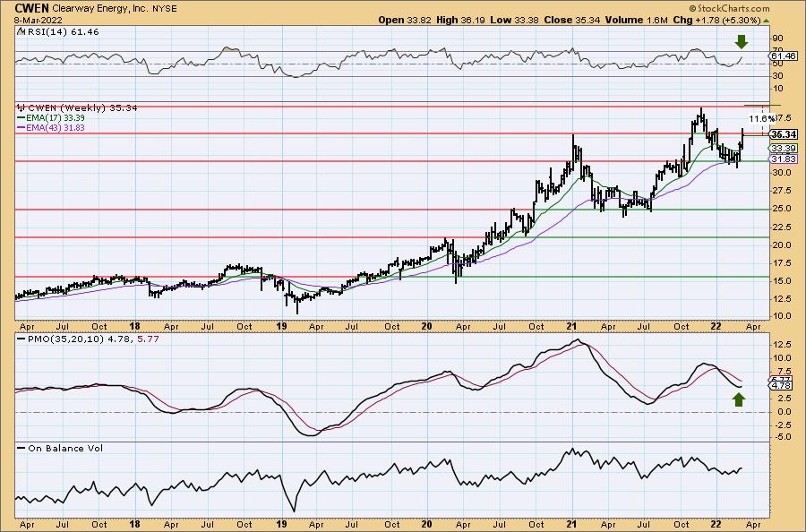Click the 33.39 EMA tag on right axis
This screenshot has width=806, height=532.
tap(784, 149)
